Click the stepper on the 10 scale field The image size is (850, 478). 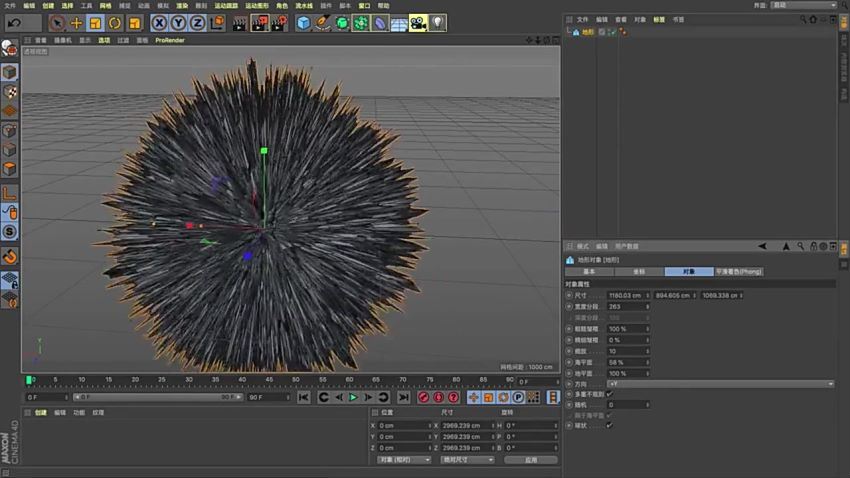pos(647,351)
